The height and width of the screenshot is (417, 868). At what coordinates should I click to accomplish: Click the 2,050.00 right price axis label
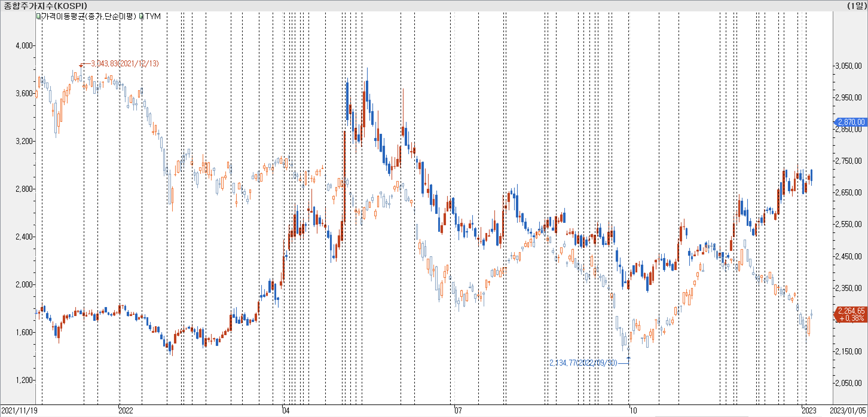click(x=849, y=383)
